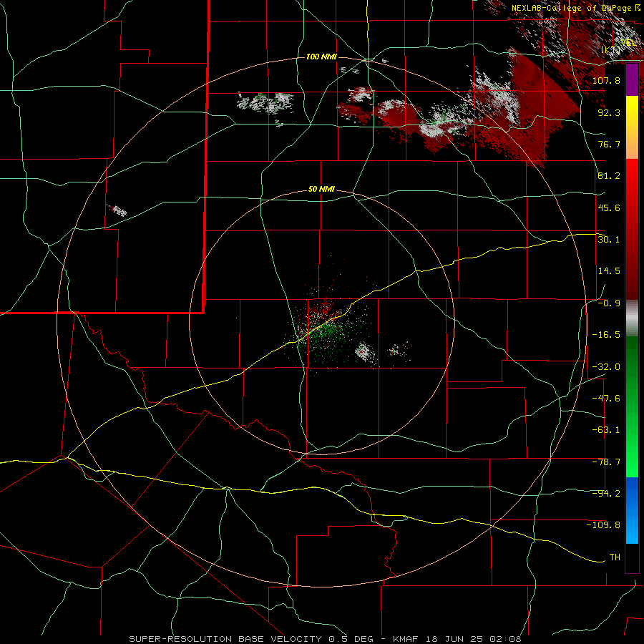Select the 76.7 velocity scale value
Image resolution: width=644 pixels, height=644 pixels.
point(609,144)
